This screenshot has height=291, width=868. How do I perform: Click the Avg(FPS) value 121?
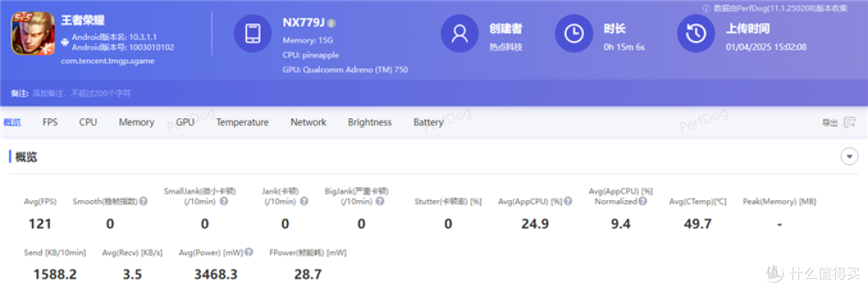40,223
